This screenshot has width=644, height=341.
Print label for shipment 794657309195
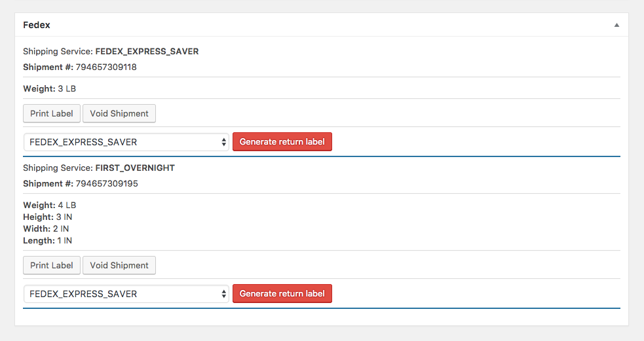point(52,266)
